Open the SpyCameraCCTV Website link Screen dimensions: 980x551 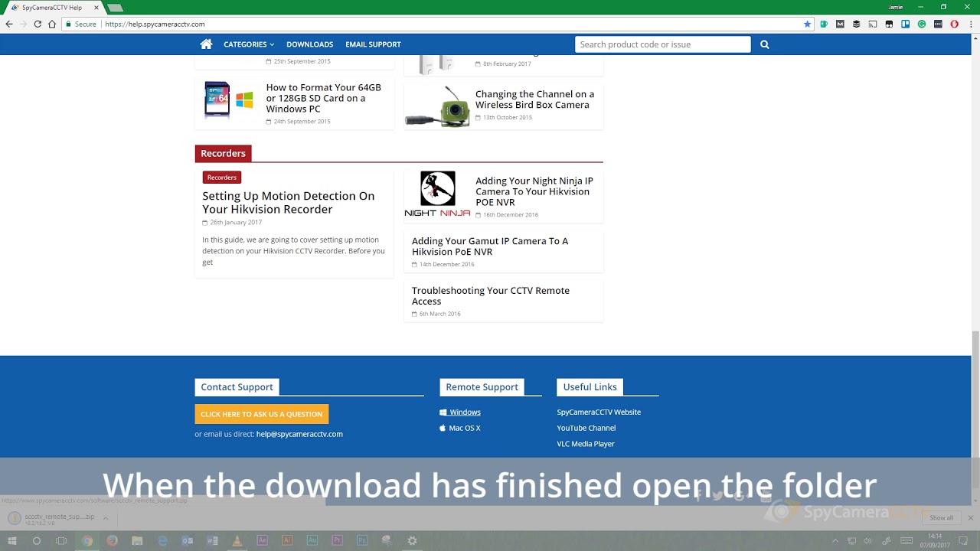pyautogui.click(x=599, y=412)
